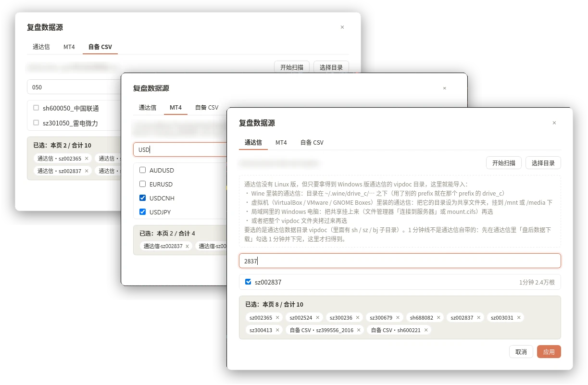Select 通达信 tab in the USD-search dialog
The width and height of the screenshot is (588, 385).
click(148, 108)
